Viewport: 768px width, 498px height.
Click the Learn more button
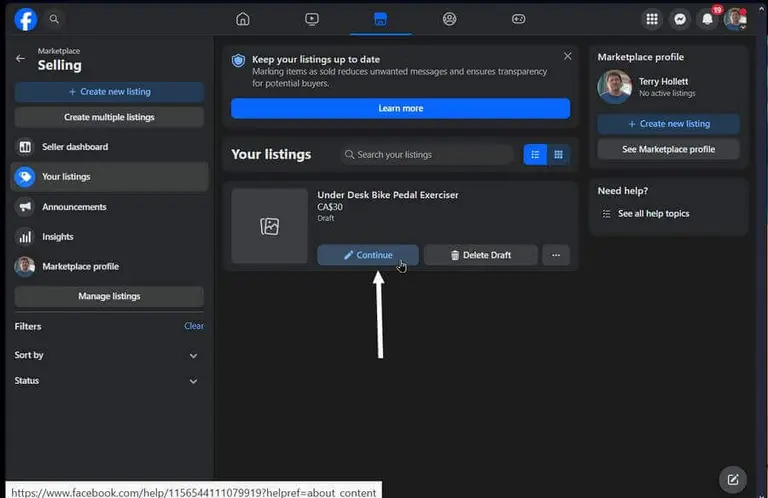coord(400,108)
